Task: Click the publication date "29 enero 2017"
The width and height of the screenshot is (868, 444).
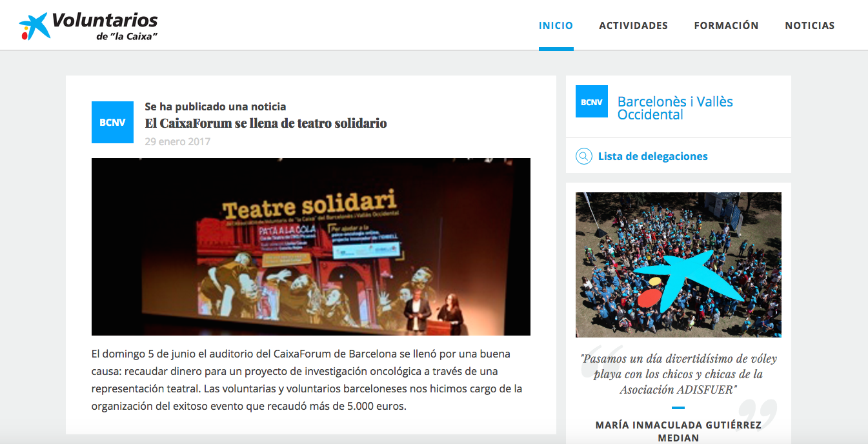Action: pyautogui.click(x=177, y=141)
